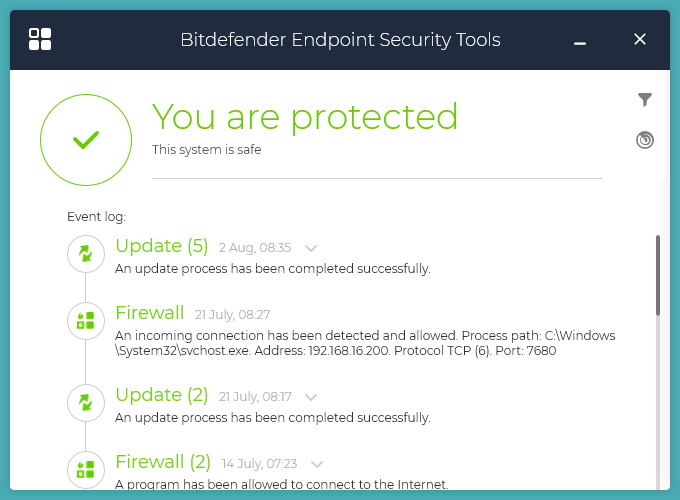Screen dimensions: 680x500
Task: Click the Update (2) event arrows icon
Action: [x=86, y=402]
